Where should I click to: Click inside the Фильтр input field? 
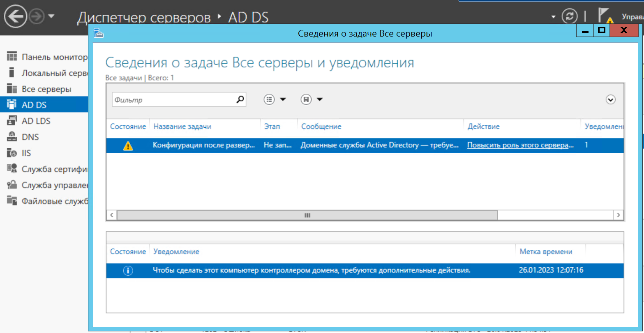173,100
